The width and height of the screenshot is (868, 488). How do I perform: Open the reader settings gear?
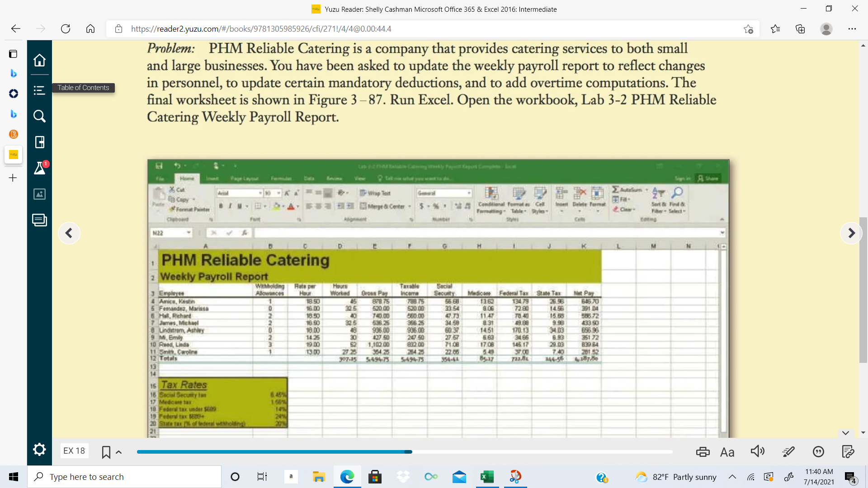[39, 450]
